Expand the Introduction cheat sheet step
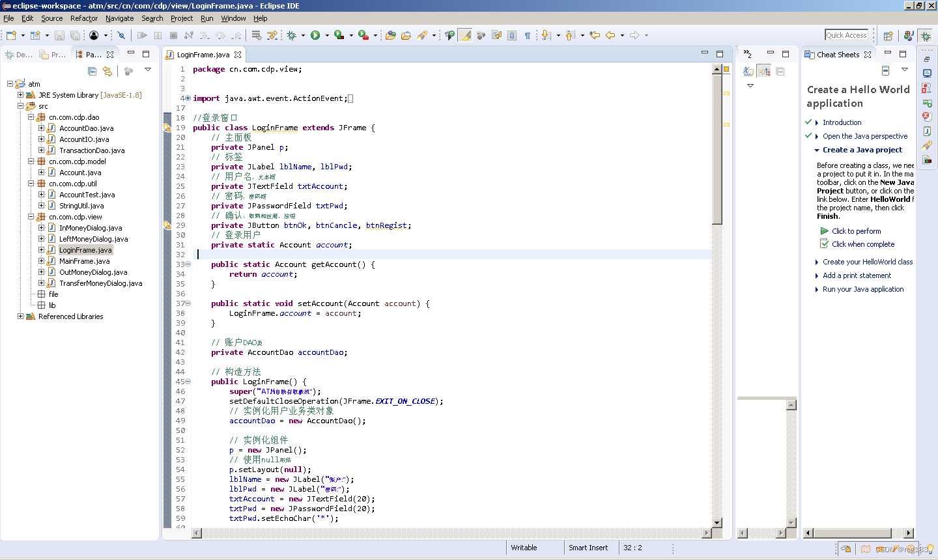The image size is (938, 560). pos(817,122)
